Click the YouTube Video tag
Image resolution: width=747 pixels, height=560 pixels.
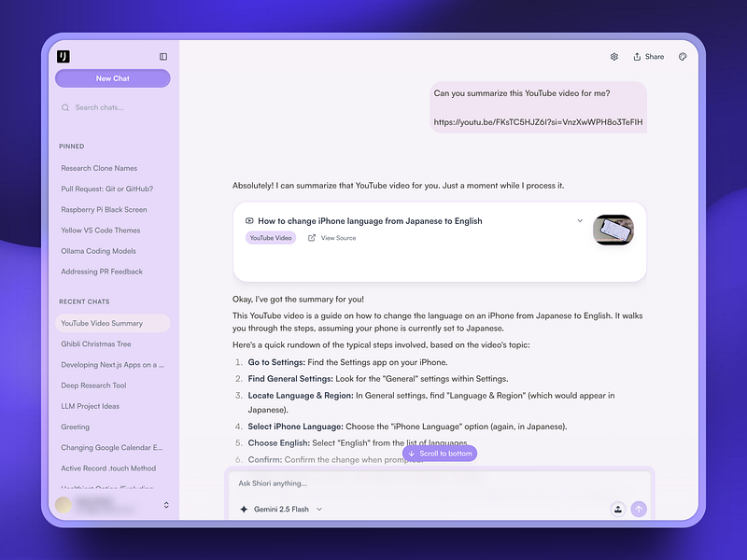[271, 238]
